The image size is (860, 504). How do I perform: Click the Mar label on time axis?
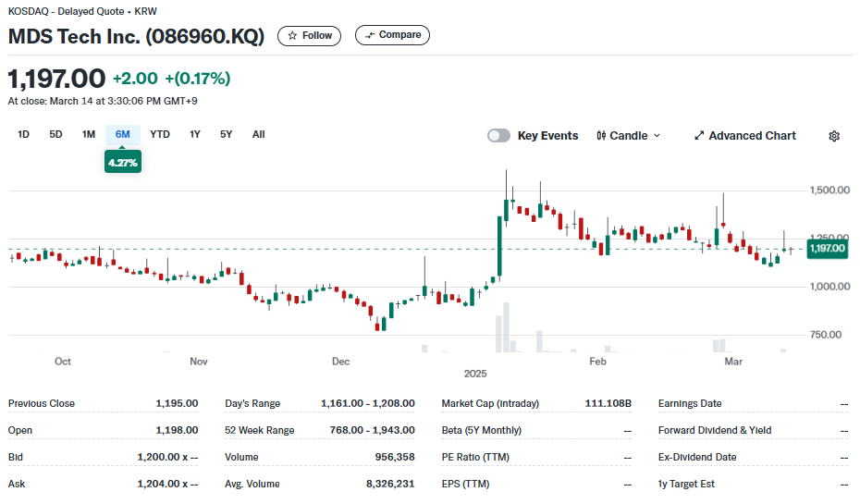tap(733, 362)
